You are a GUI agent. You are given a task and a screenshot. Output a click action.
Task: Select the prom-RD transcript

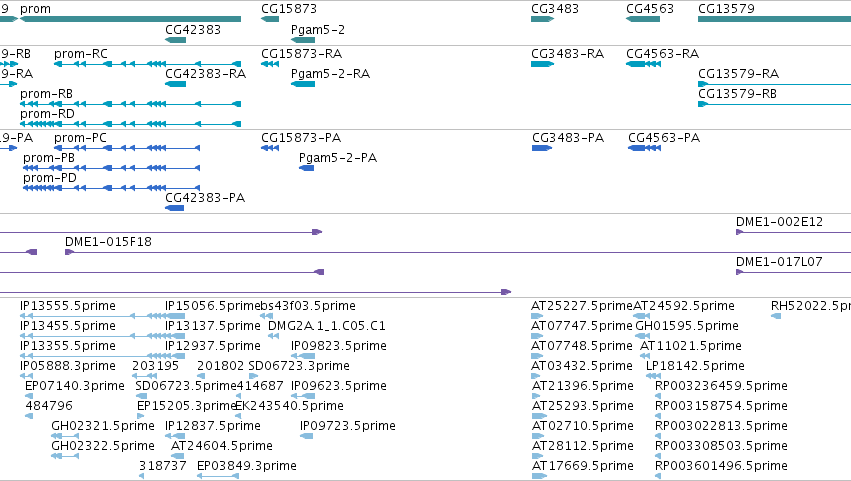point(130,124)
